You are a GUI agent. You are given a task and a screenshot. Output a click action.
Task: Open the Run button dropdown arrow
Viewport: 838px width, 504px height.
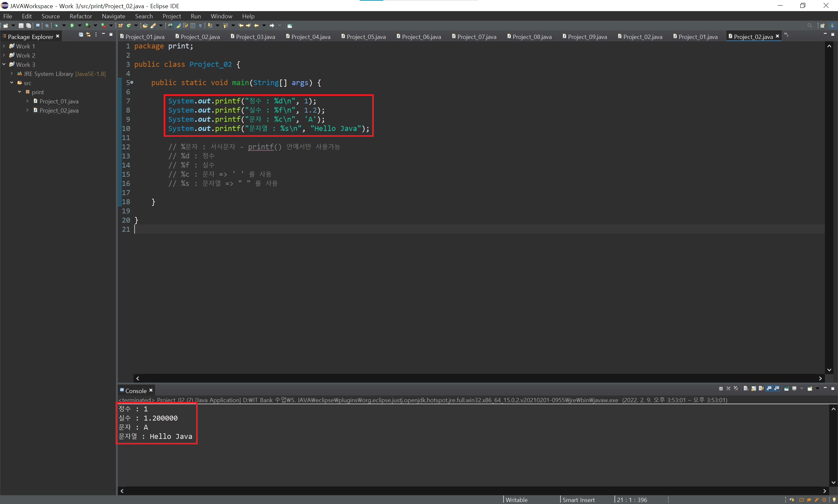pos(80,26)
